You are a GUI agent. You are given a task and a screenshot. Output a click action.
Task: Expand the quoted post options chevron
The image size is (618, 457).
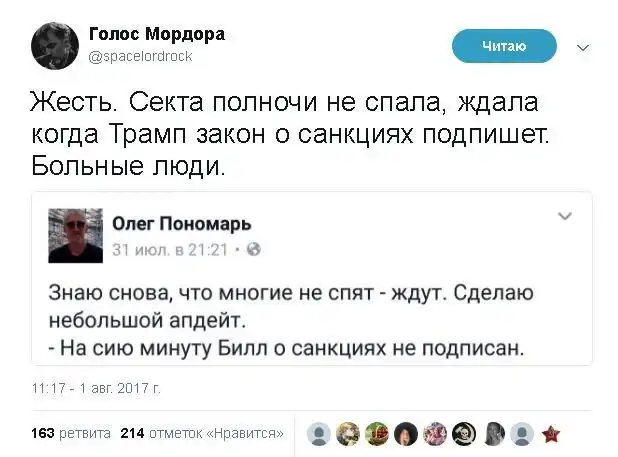click(564, 216)
